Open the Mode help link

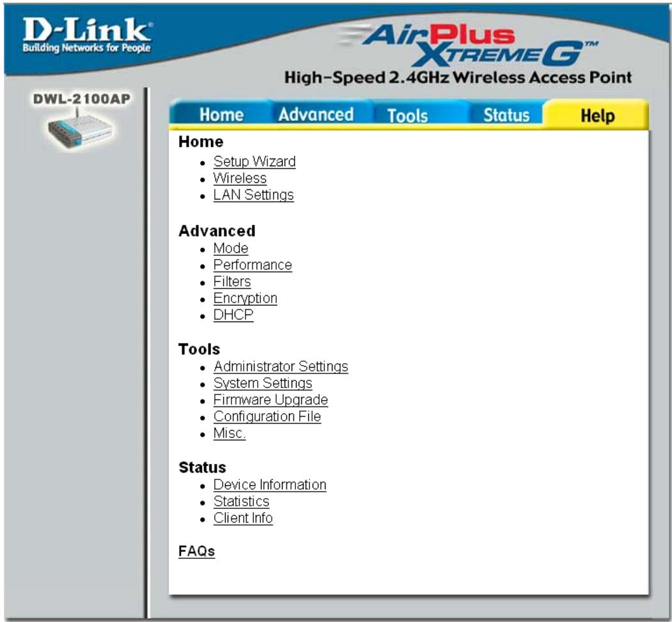tap(231, 249)
